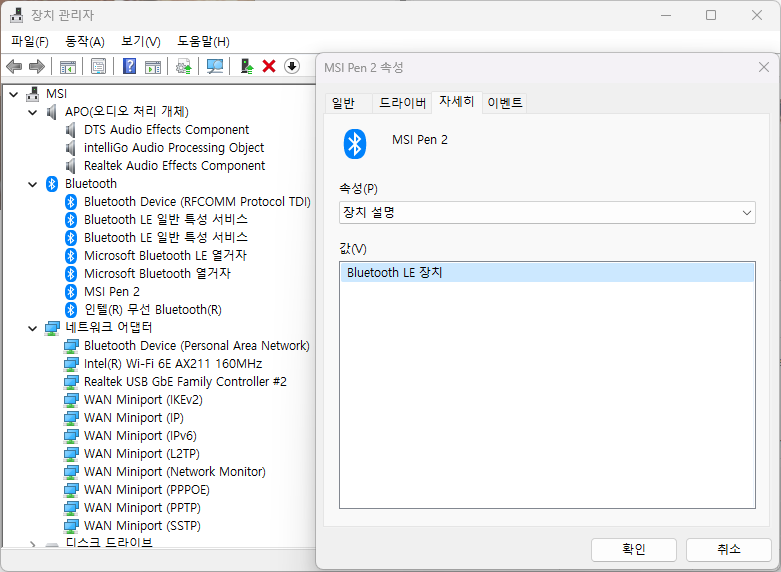Select WAN Miniport (IPv6)

click(x=140, y=435)
